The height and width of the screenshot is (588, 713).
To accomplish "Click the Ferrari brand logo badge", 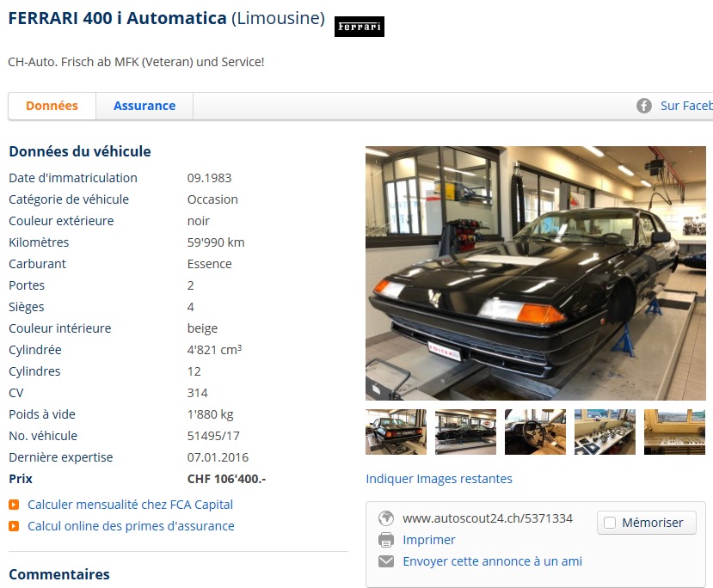I will point(360,27).
